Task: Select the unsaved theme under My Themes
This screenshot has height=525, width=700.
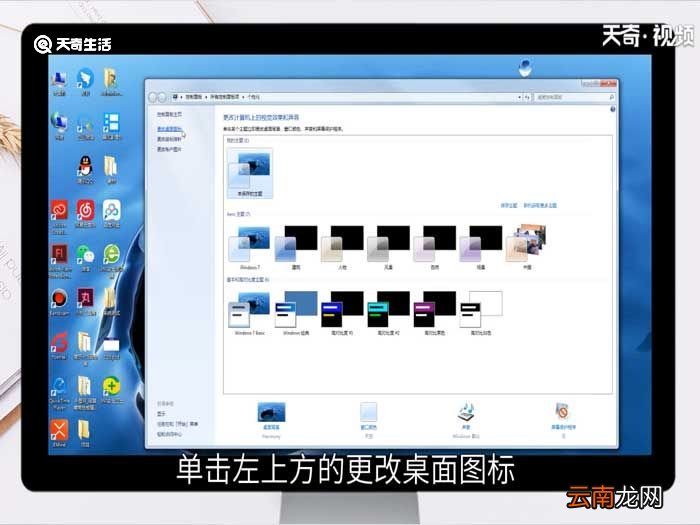Action: 250,173
